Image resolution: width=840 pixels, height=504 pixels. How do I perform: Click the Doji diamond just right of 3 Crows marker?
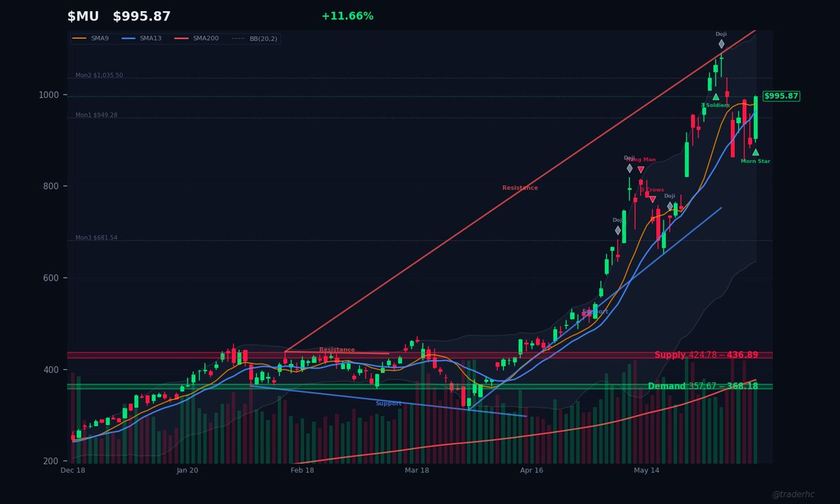670,206
